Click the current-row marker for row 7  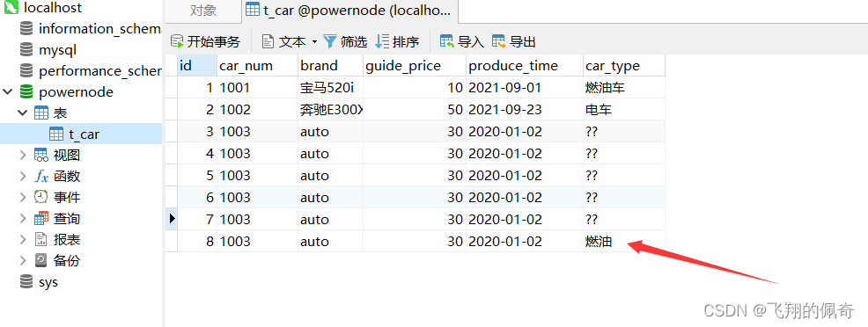172,219
